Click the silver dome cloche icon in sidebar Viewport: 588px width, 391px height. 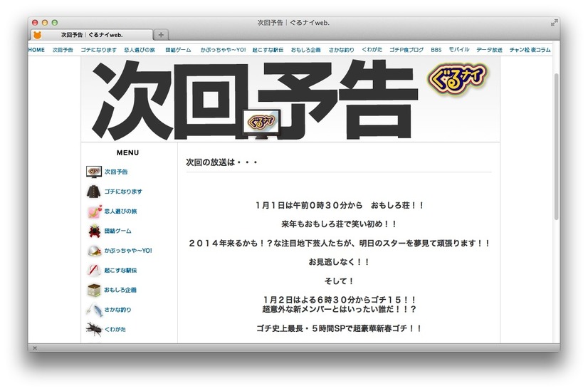point(93,251)
